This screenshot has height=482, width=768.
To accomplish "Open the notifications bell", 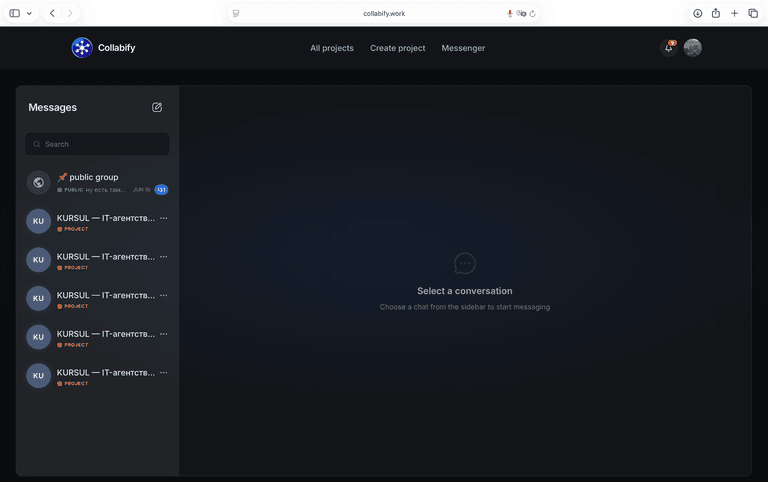I will pos(669,48).
